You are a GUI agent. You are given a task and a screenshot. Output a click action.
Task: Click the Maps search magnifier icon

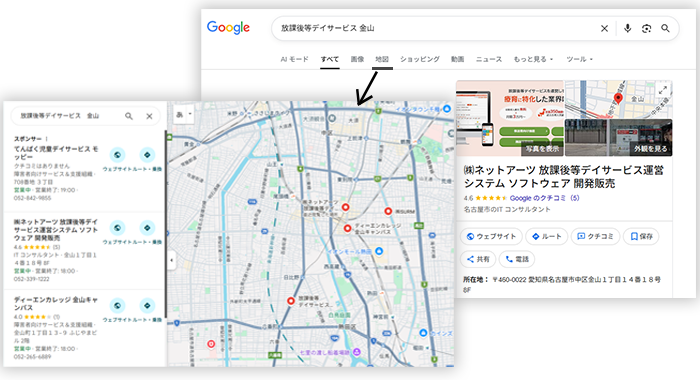click(129, 116)
